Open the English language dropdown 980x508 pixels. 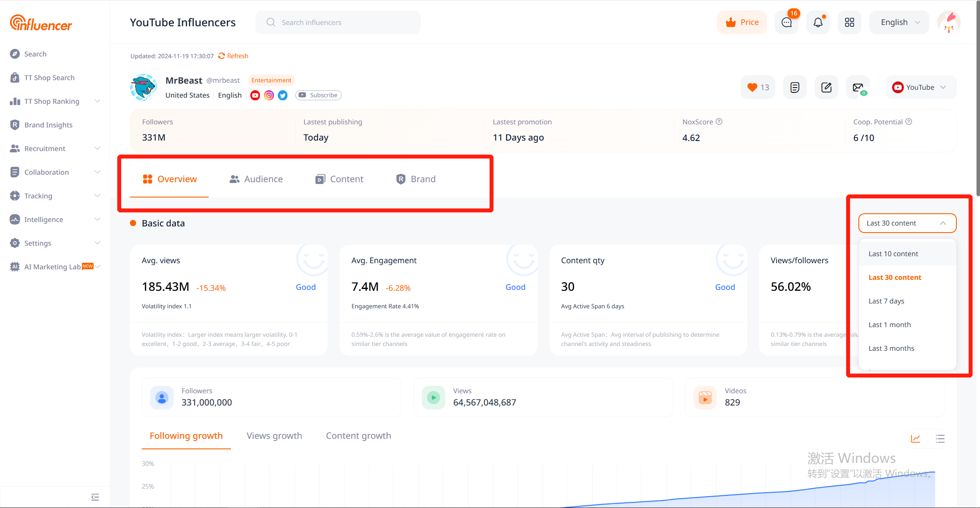click(x=899, y=22)
